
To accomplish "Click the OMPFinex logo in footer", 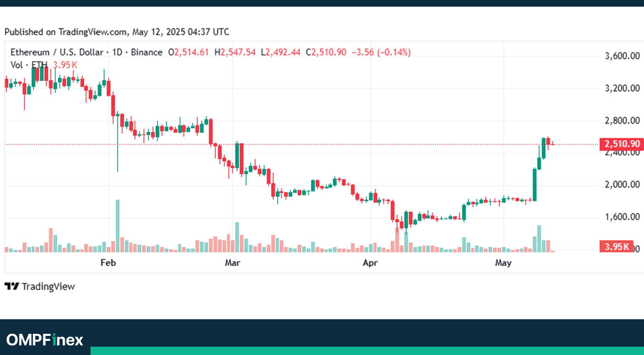I will click(45, 340).
